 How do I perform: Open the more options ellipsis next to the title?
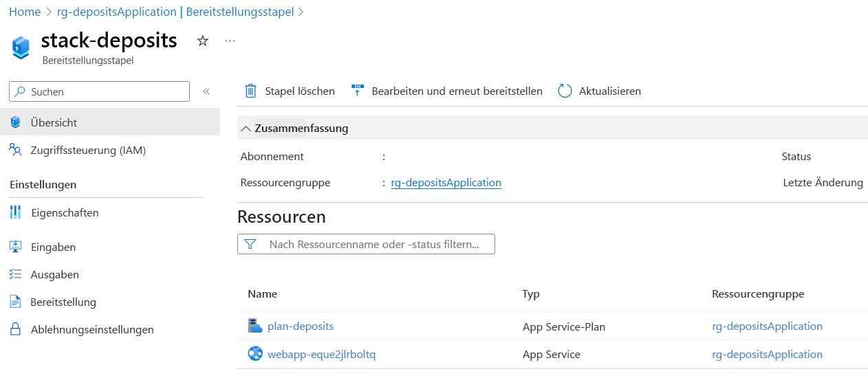coord(230,41)
